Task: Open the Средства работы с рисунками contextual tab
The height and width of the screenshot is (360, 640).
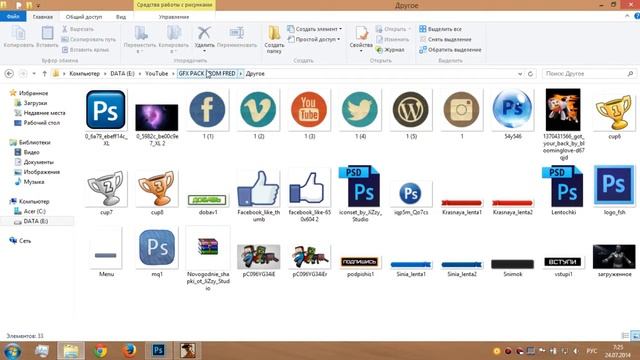Action: [174, 5]
